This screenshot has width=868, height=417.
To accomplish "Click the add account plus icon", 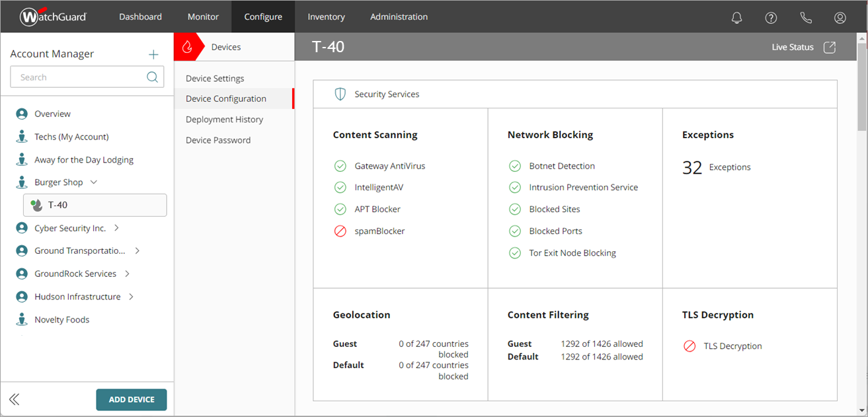I will [153, 54].
